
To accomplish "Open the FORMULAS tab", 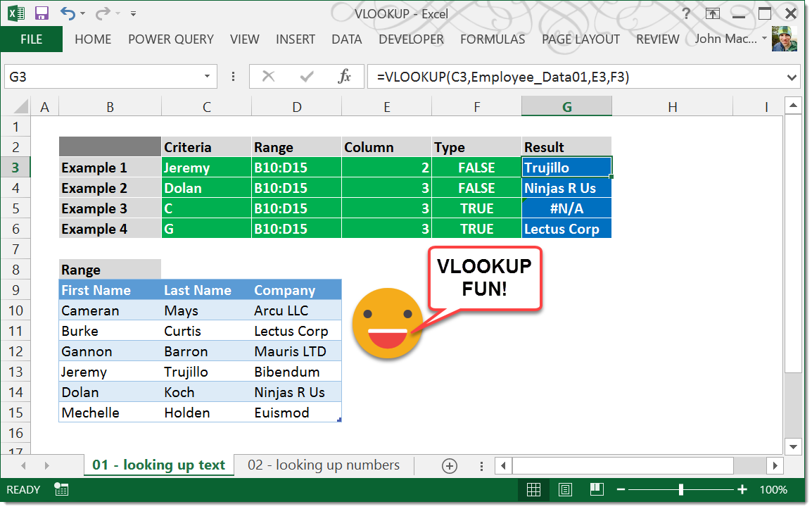I will point(493,39).
